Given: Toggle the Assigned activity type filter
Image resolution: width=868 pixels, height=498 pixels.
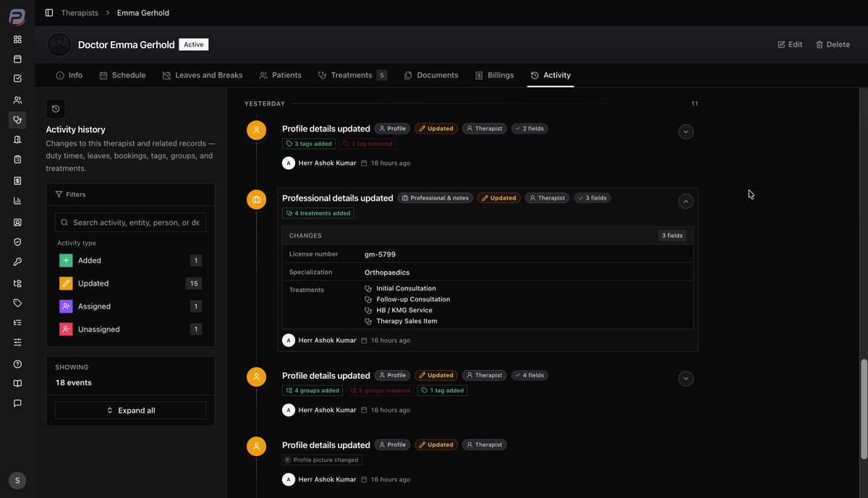Looking at the screenshot, I should [130, 306].
